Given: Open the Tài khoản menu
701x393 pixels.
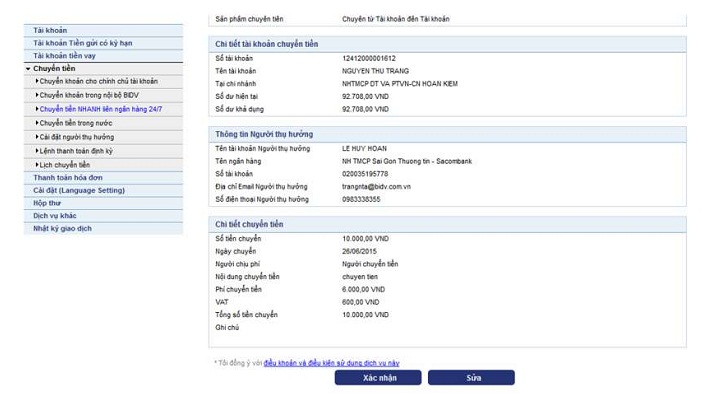Looking at the screenshot, I should point(103,30).
